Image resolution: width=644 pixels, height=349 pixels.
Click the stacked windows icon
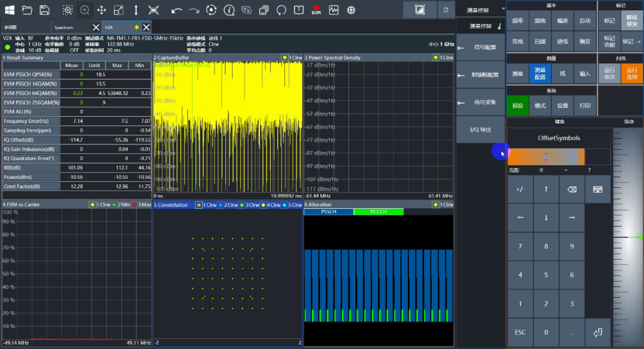[264, 10]
